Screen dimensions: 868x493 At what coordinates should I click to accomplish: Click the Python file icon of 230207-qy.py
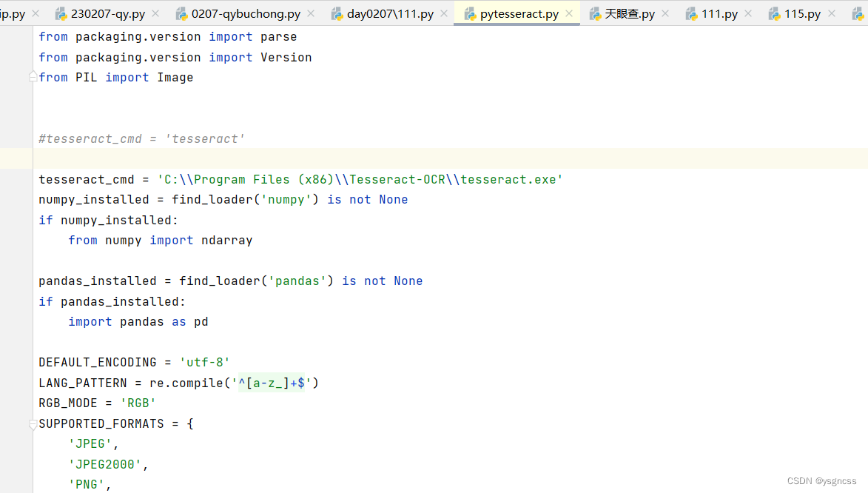[x=61, y=14]
